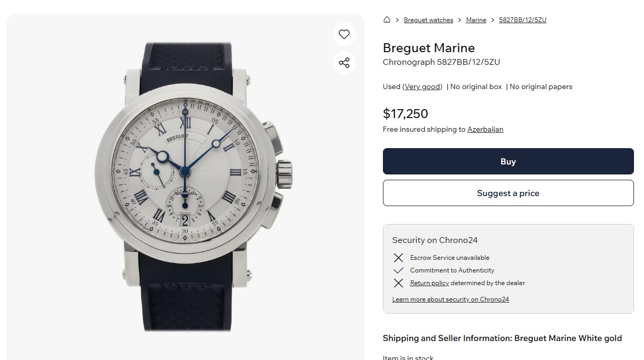Click checkmark beside Commitment to Authenticity
The height and width of the screenshot is (360, 644).
click(398, 270)
